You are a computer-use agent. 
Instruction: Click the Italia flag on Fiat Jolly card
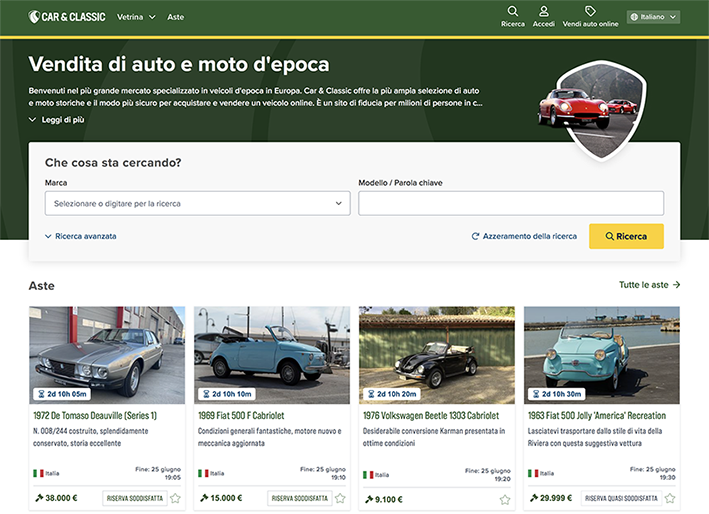[533, 473]
